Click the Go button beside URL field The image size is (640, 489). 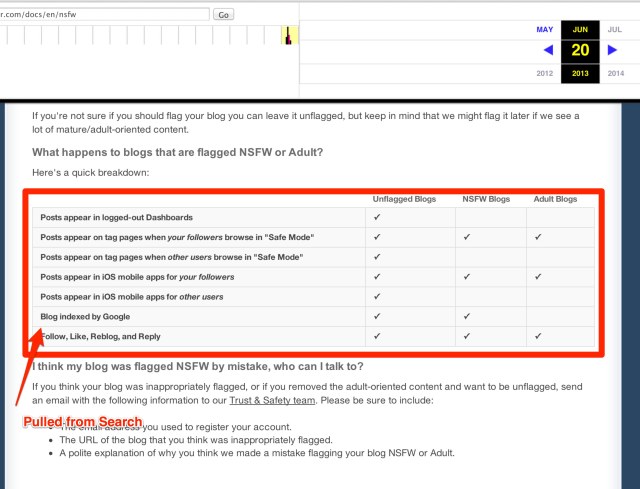point(223,15)
